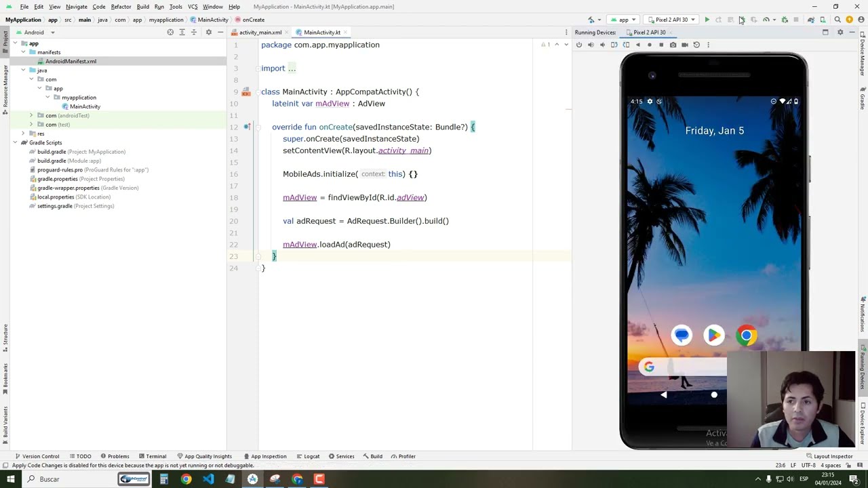
Task: Open the Refactor menu
Action: pyautogui.click(x=121, y=7)
